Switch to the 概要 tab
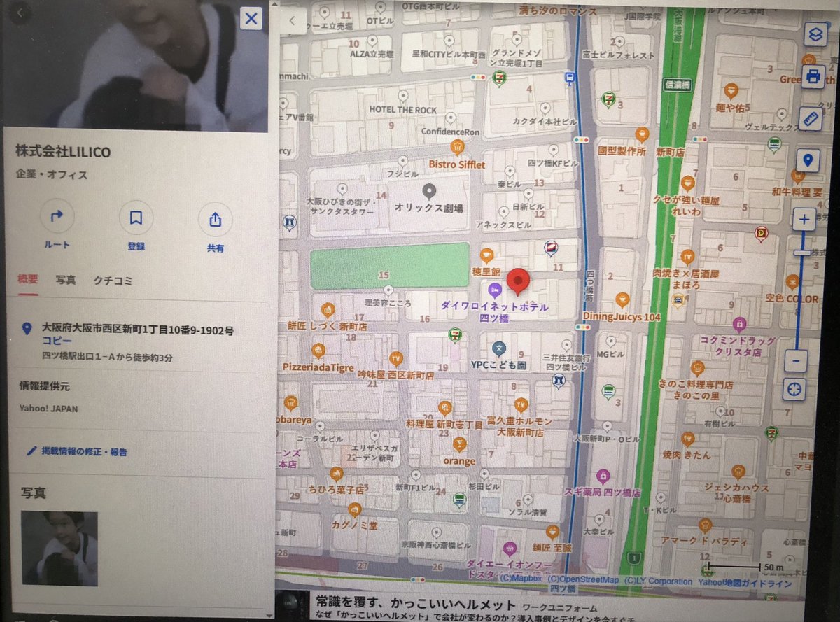Viewport: 840px width, 622px height. pos(28,279)
